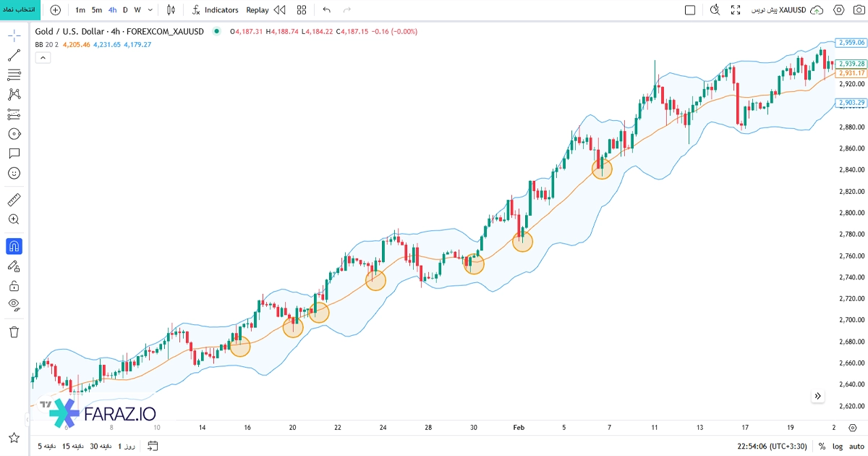Switch to the 1m timeframe
The image size is (868, 456).
coord(80,10)
